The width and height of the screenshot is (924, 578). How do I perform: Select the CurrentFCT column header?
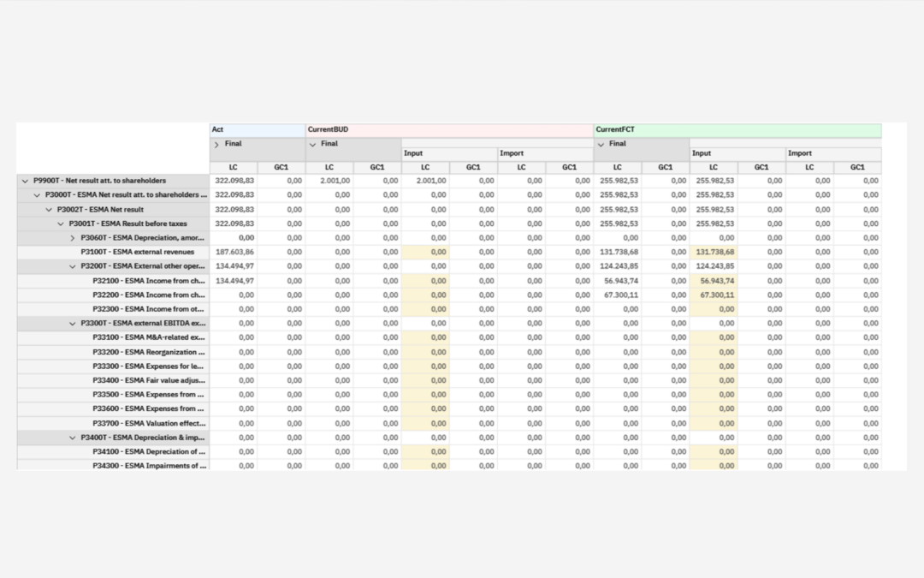coord(737,130)
